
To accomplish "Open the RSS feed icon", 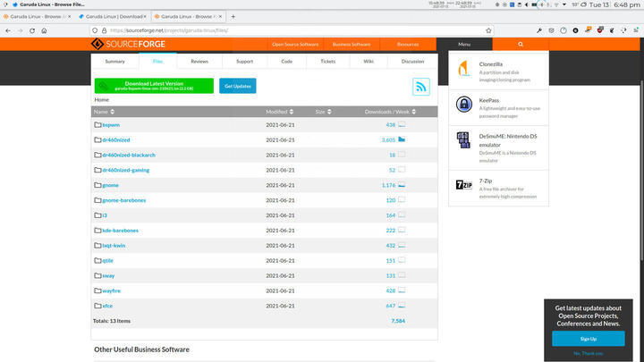I will [x=421, y=87].
